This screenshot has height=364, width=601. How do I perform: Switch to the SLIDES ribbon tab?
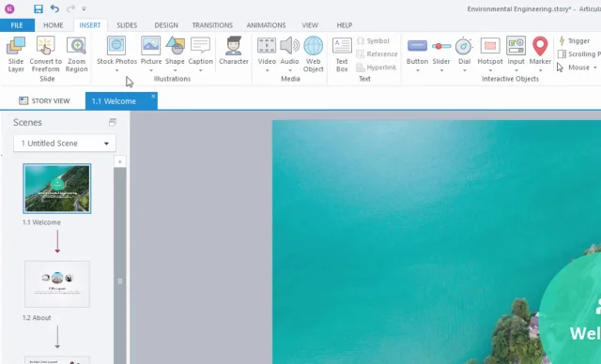(x=127, y=25)
